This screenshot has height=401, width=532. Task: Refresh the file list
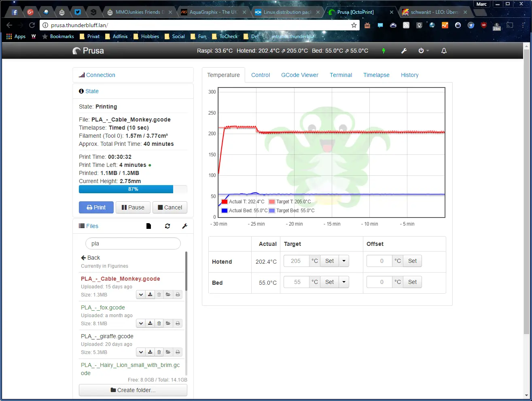pos(167,226)
